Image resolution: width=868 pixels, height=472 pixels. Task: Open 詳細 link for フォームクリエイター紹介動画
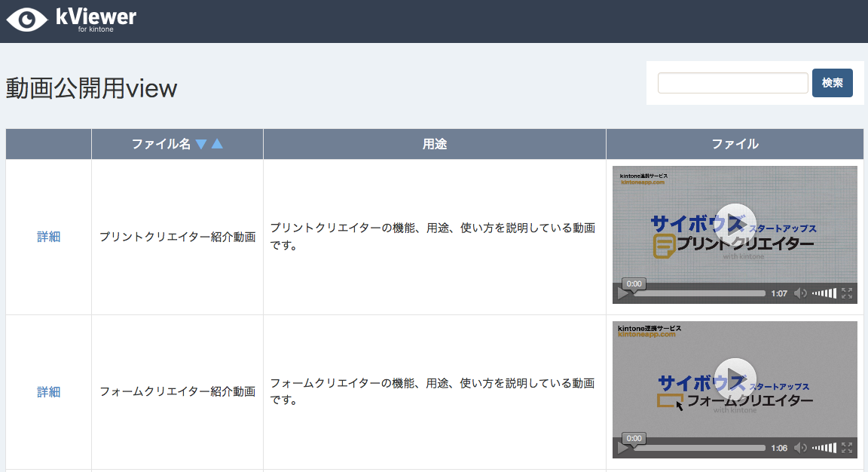coord(48,392)
